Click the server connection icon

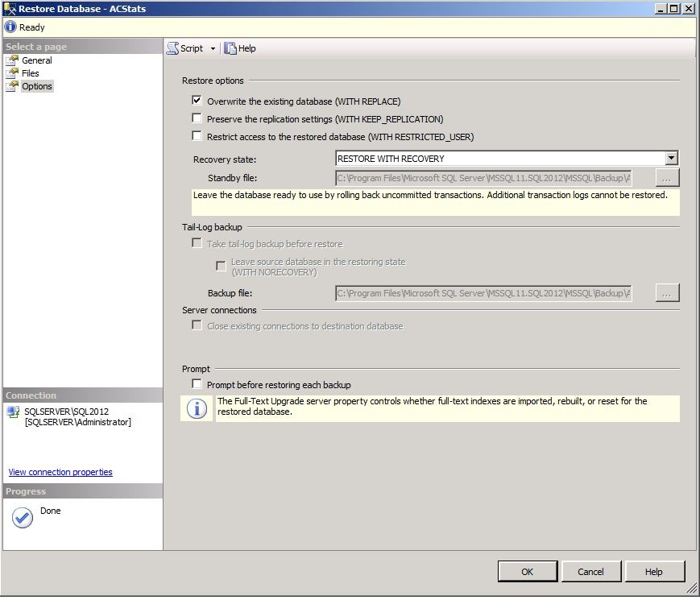[14, 412]
